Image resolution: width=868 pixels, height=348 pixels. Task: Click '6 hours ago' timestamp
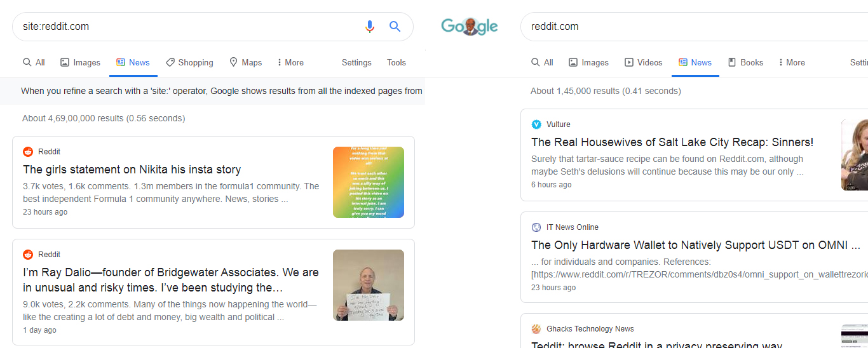click(551, 185)
